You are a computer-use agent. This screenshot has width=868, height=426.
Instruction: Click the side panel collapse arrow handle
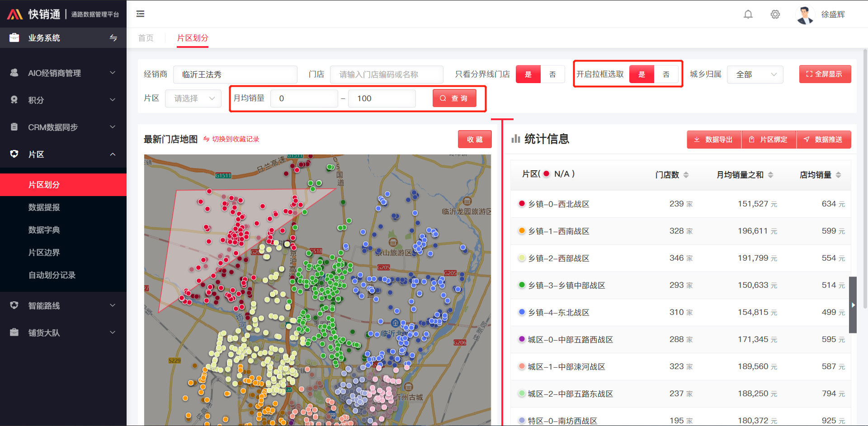pyautogui.click(x=853, y=305)
